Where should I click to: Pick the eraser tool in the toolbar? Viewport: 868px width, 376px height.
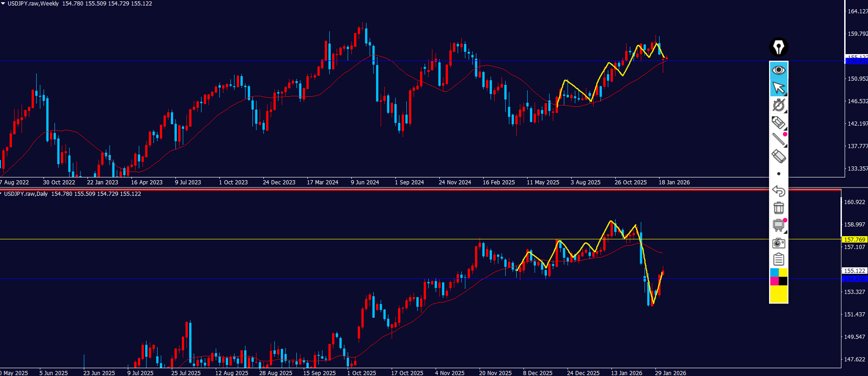point(778,156)
